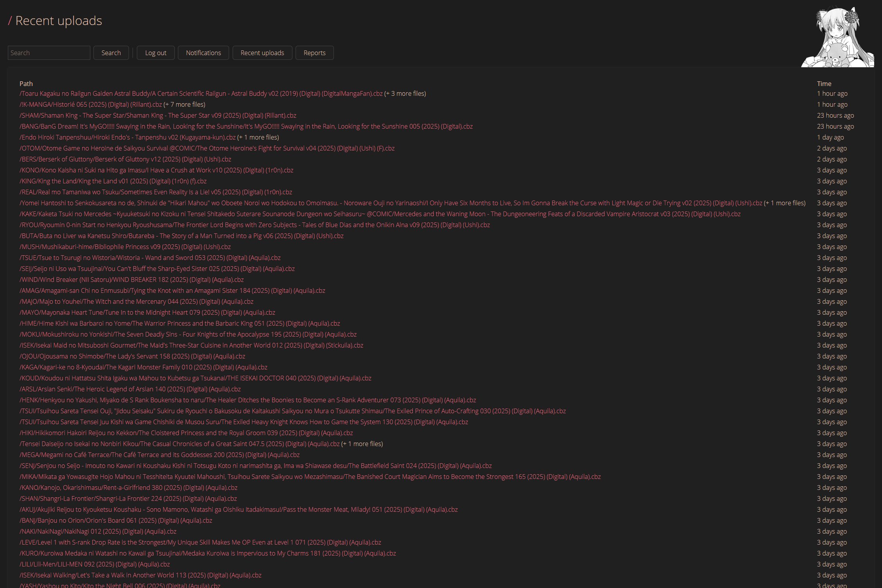The width and height of the screenshot is (882, 588).
Task: Open Only Have Six Months to Live v02
Action: (391, 203)
